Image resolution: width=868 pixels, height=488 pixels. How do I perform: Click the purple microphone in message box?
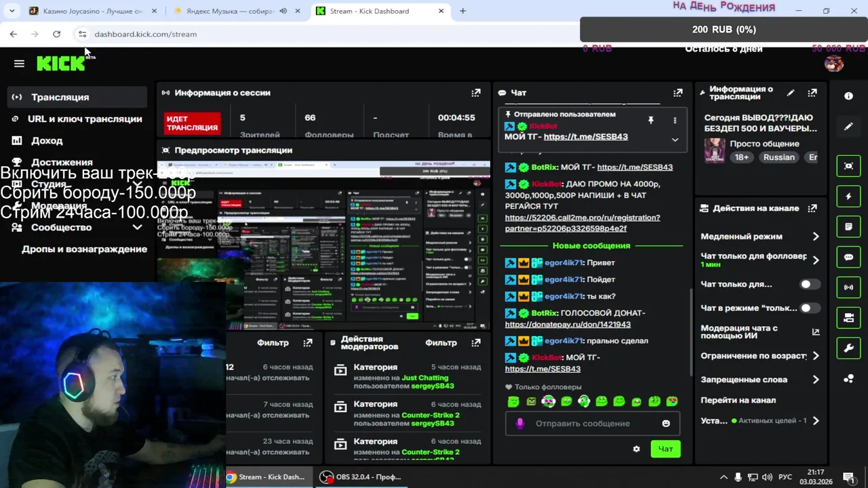(520, 424)
